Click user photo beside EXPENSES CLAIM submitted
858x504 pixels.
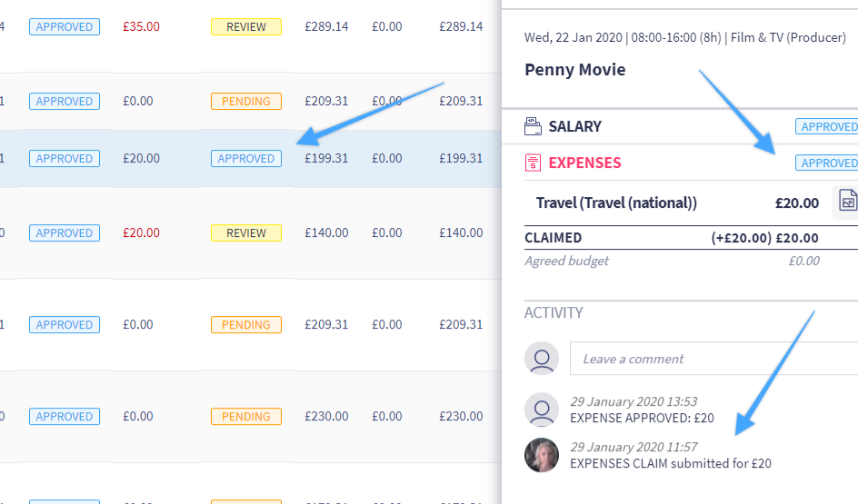(542, 455)
